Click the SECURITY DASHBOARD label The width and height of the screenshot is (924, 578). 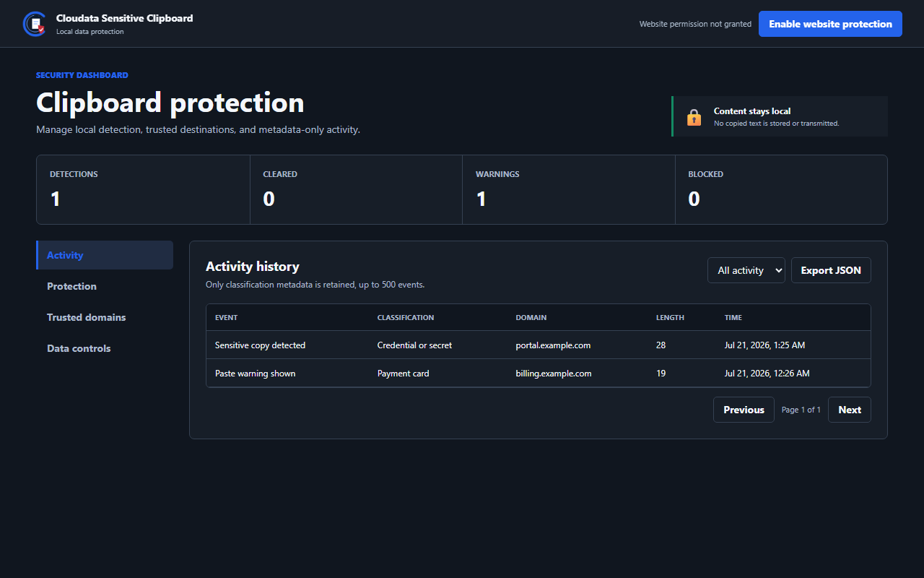[82, 75]
